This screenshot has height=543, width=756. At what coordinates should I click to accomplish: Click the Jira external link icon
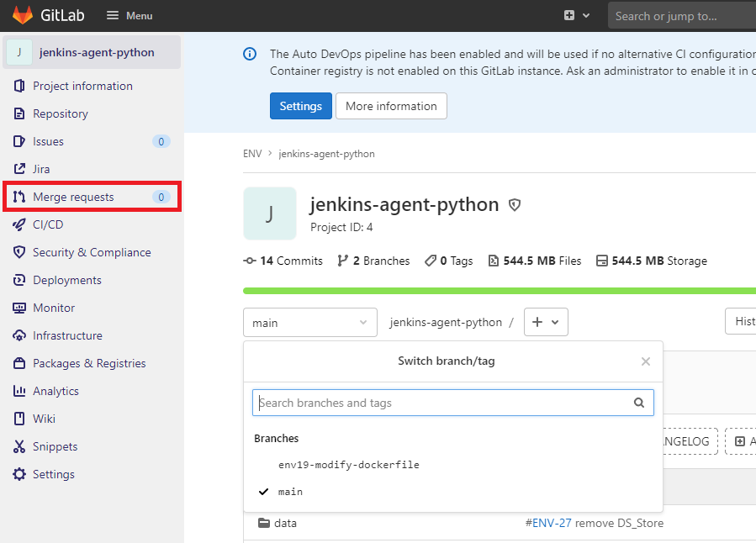click(x=19, y=169)
